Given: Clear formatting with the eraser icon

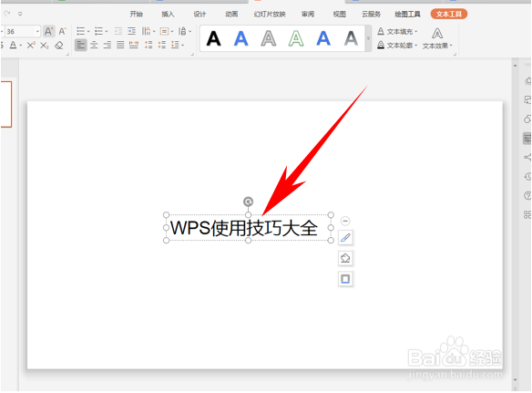Looking at the screenshot, I should pos(59,46).
